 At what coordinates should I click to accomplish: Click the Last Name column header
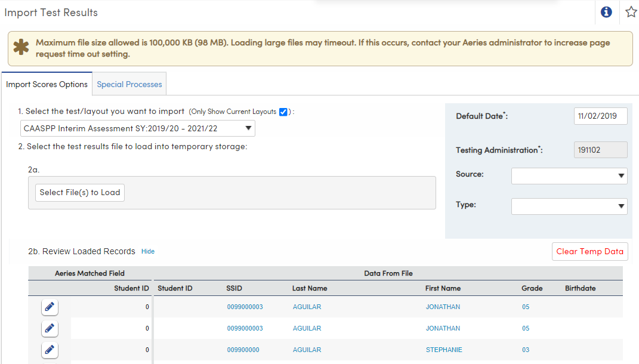coord(310,288)
